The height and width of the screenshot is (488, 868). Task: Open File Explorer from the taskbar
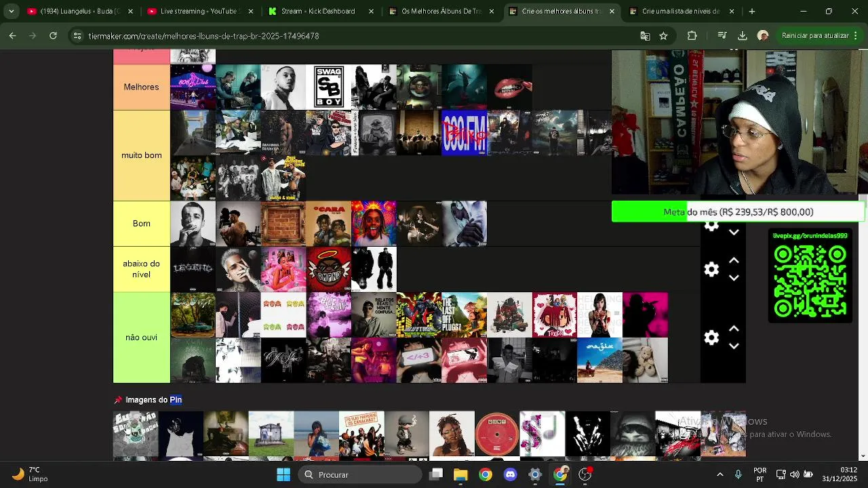click(x=460, y=474)
